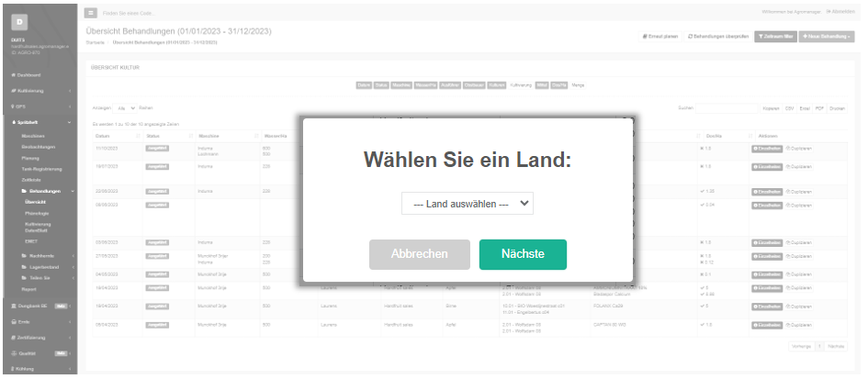This screenshot has width=868, height=379.
Task: Open Maschinen in the sidebar
Action: (x=33, y=136)
